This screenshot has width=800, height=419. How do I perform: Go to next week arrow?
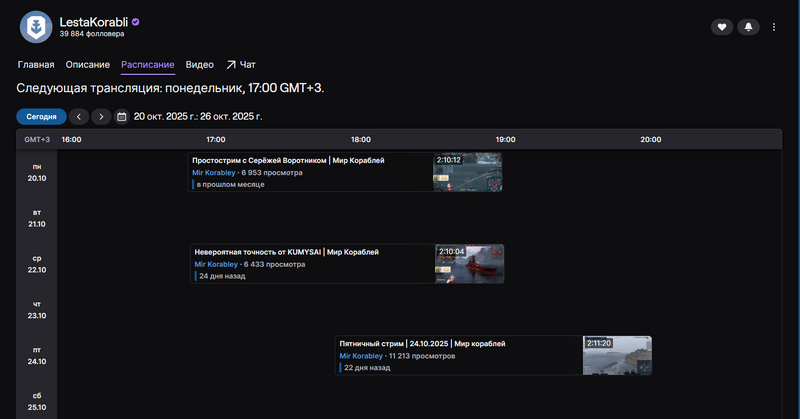point(101,116)
